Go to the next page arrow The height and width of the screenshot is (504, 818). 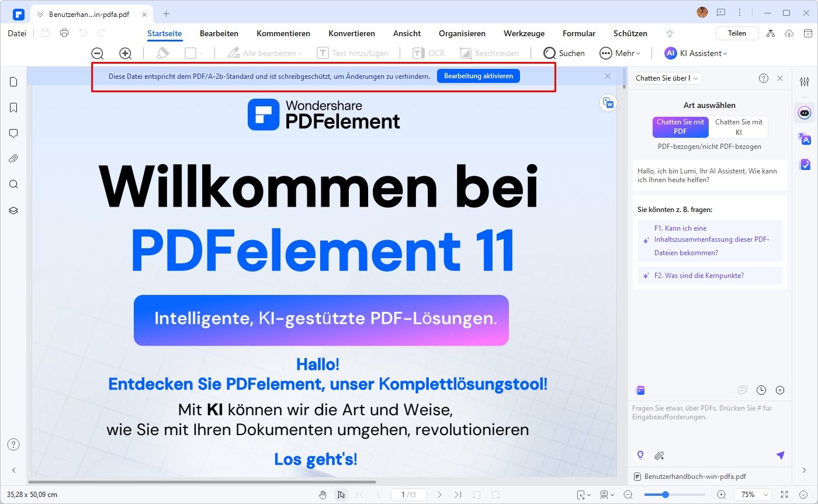point(439,495)
